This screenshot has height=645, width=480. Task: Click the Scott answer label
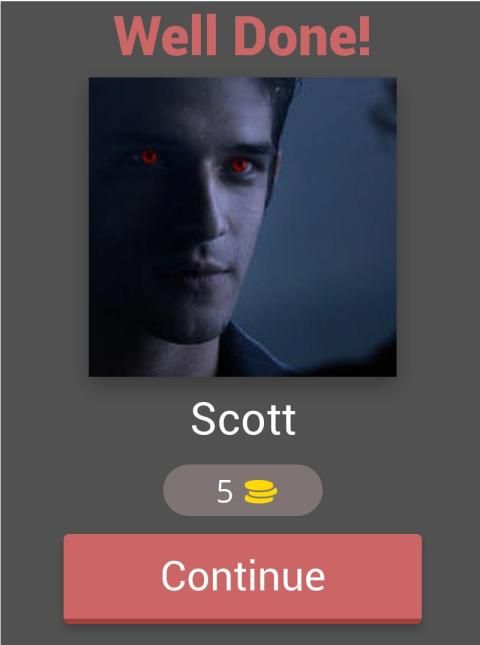click(243, 419)
